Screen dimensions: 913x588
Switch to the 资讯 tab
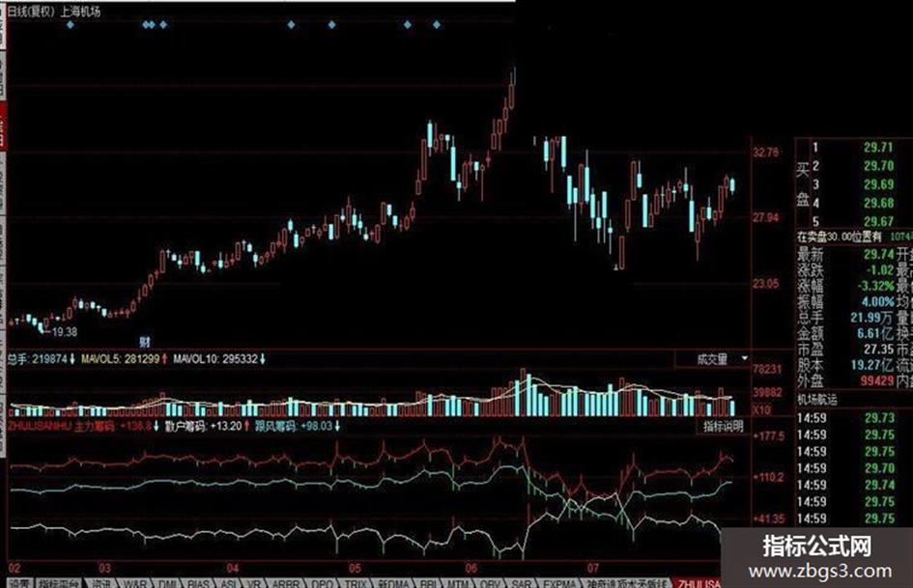click(x=101, y=583)
